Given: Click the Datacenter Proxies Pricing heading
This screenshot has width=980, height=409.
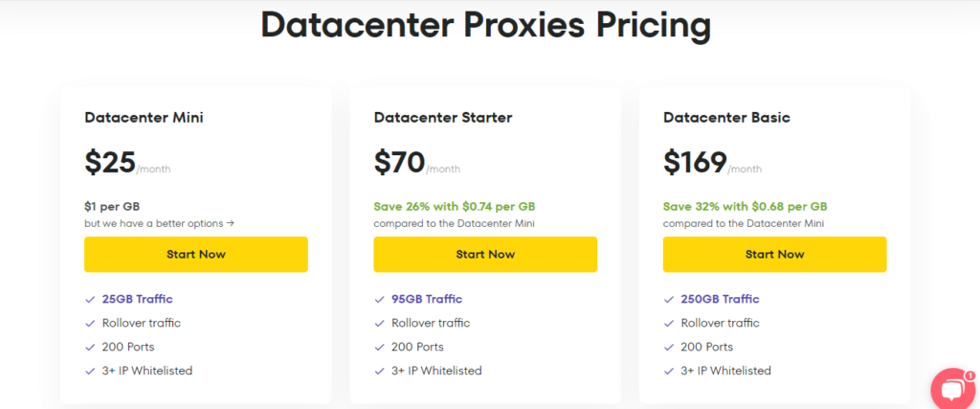Looking at the screenshot, I should [485, 26].
